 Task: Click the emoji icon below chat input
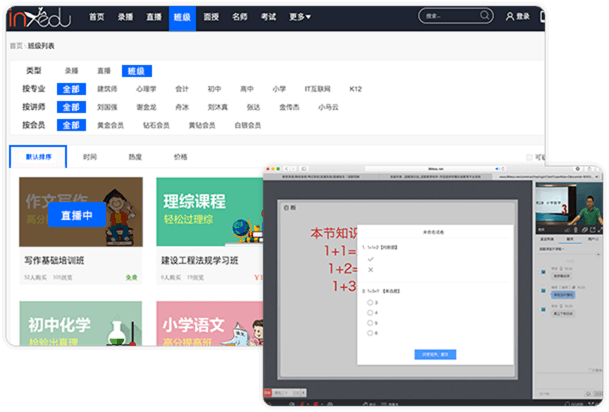coord(588,393)
